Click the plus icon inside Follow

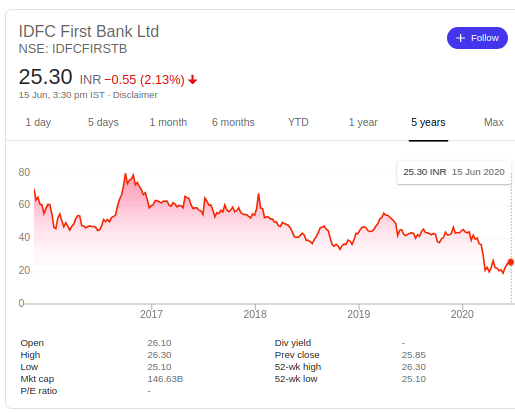point(460,38)
